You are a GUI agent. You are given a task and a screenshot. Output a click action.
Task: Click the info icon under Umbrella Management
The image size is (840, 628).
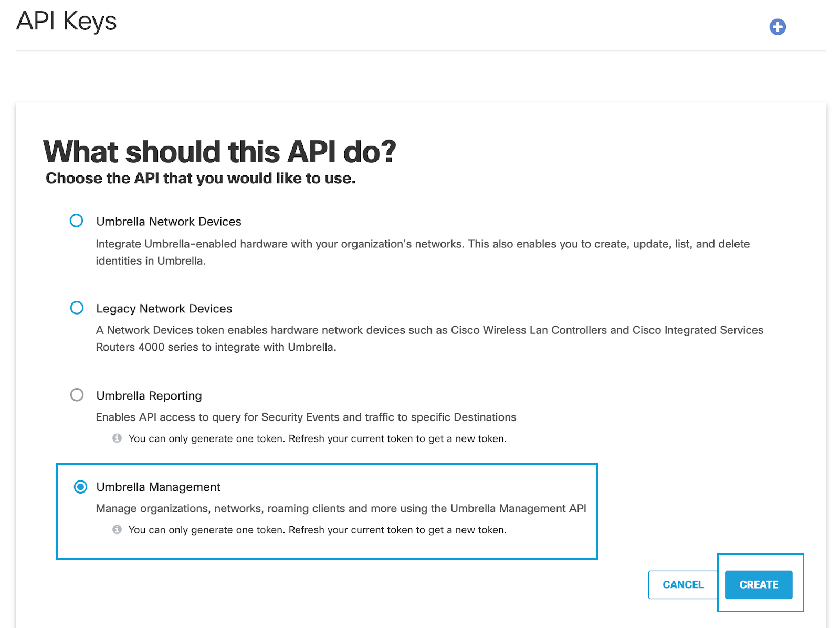click(x=117, y=529)
